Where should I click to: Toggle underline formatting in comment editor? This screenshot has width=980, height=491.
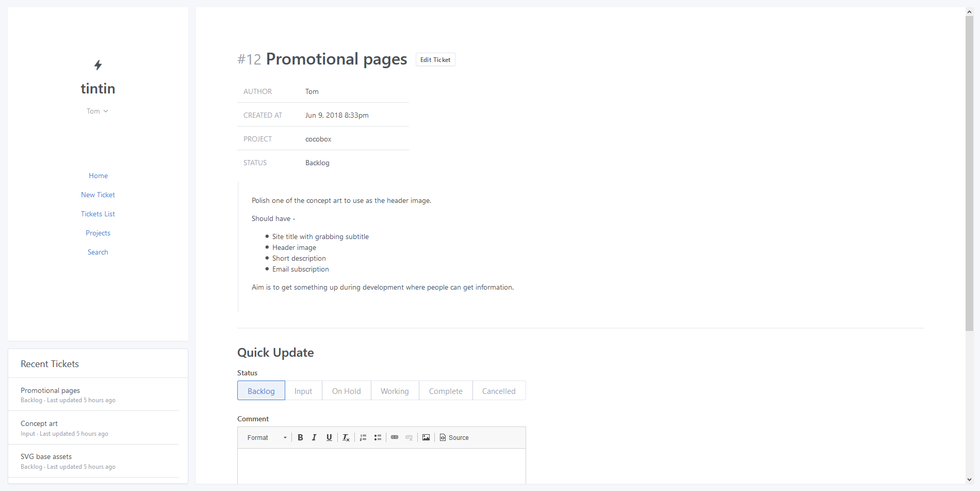(329, 437)
